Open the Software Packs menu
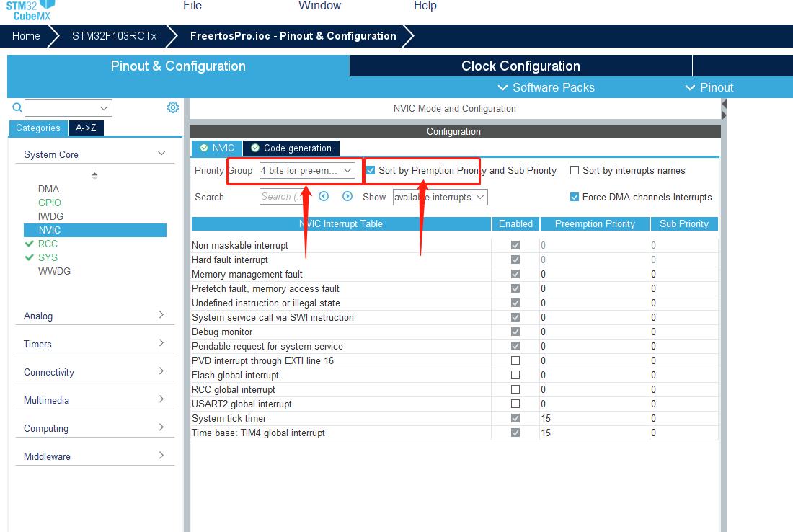The width and height of the screenshot is (793, 532). tap(546, 87)
